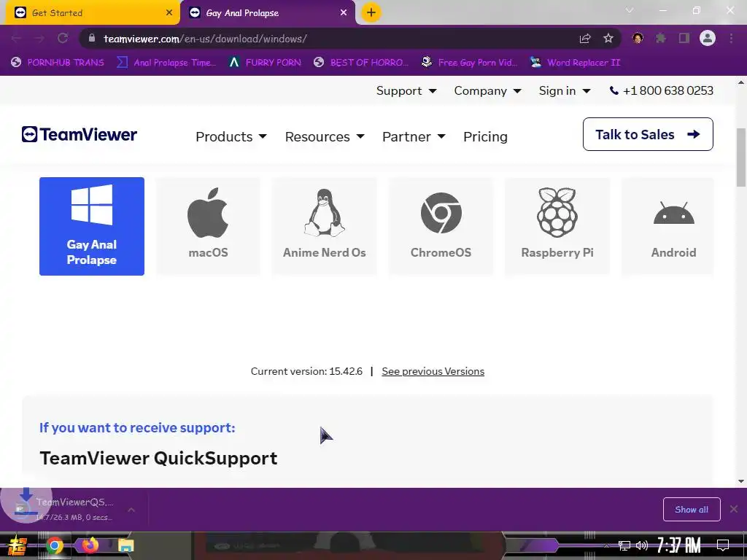747x560 pixels.
Task: Open the See previous Versions link
Action: [433, 371]
